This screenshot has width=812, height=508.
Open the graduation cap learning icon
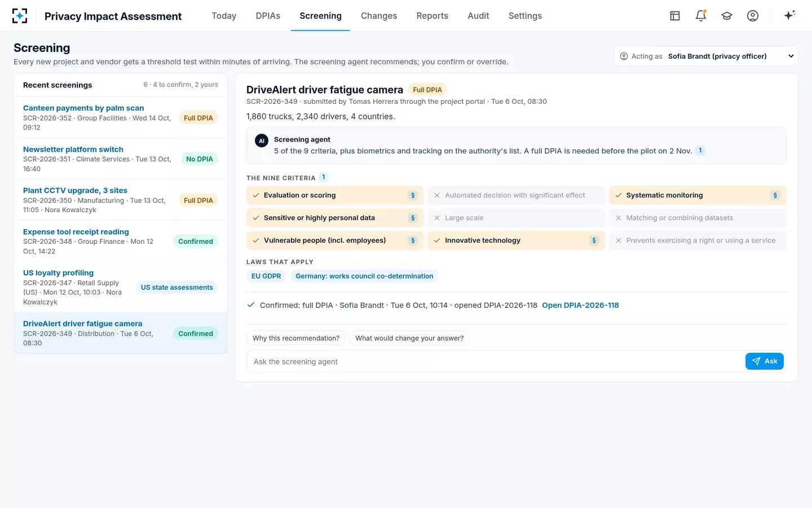pyautogui.click(x=727, y=16)
